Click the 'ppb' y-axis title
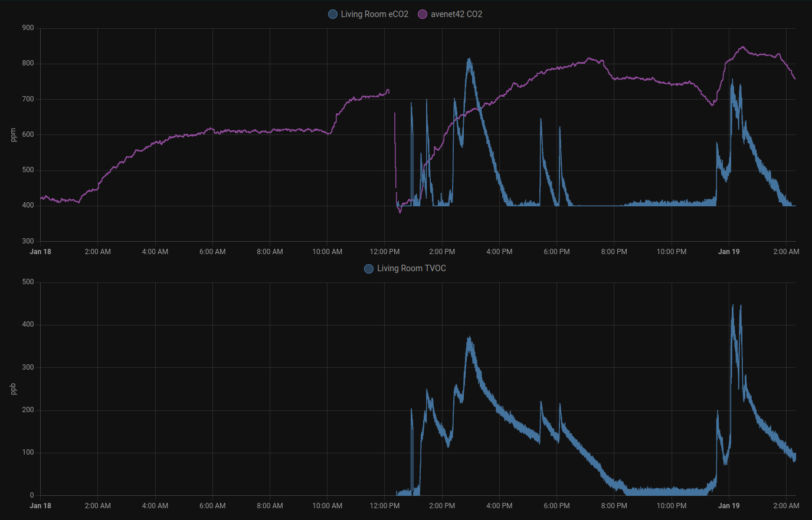The image size is (812, 520). coord(14,389)
